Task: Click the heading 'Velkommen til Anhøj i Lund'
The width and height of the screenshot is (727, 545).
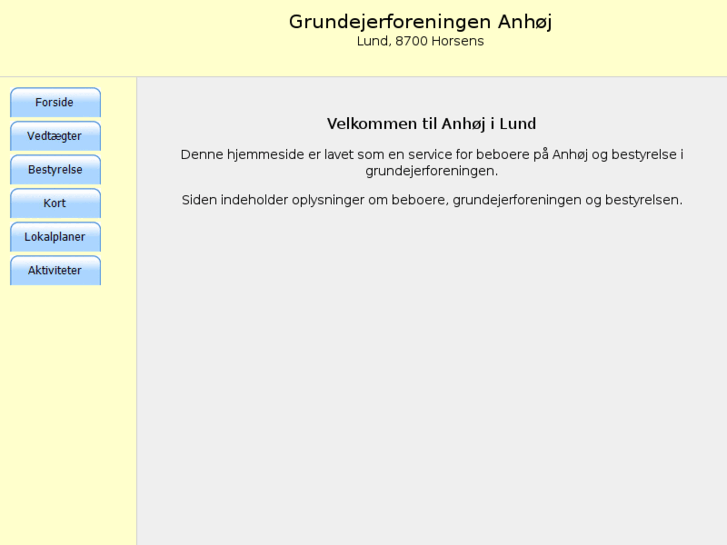Action: (x=431, y=124)
